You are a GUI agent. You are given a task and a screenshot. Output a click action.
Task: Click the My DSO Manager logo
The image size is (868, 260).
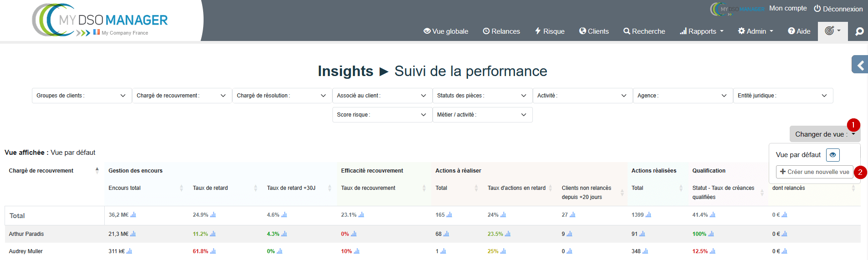pyautogui.click(x=101, y=20)
